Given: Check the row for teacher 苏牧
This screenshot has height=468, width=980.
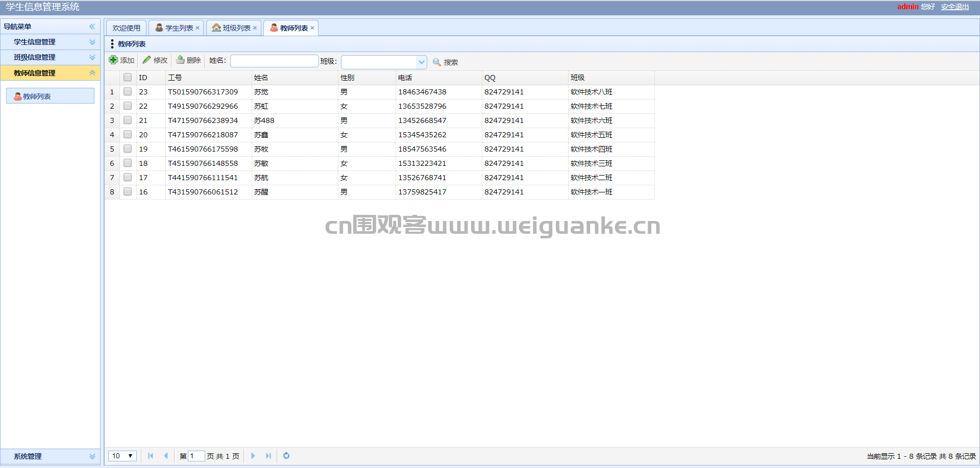Looking at the screenshot, I should pyautogui.click(x=128, y=149).
